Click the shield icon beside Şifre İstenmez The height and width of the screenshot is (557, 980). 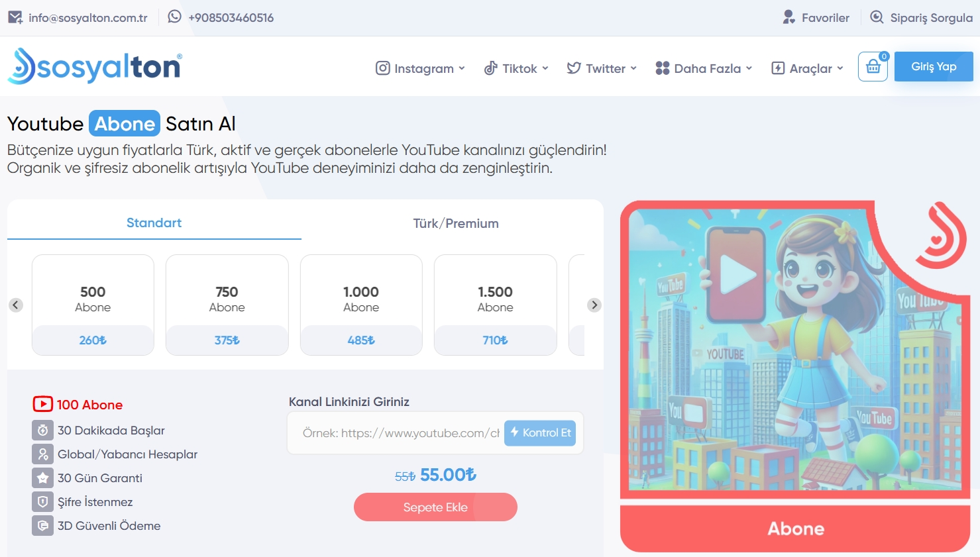42,502
